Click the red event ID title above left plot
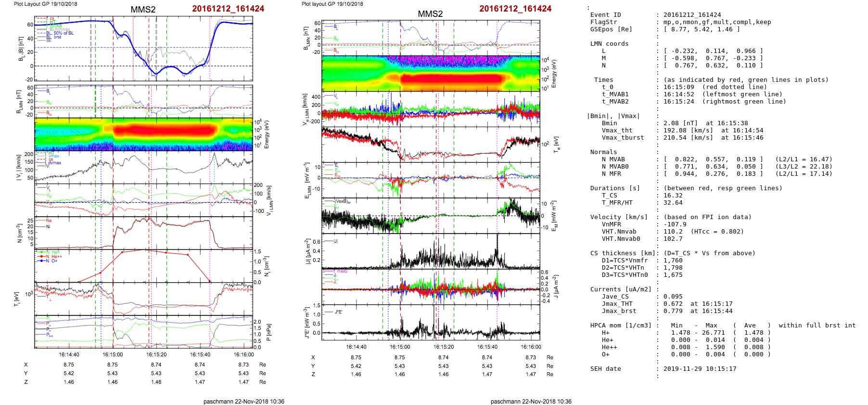The width and height of the screenshot is (868, 405). point(228,9)
